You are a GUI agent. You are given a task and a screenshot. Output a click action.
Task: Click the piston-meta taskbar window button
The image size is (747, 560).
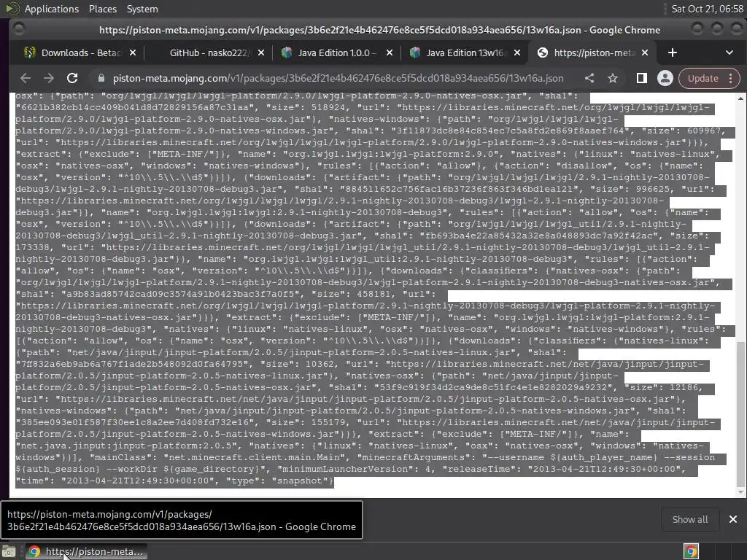pos(86,551)
